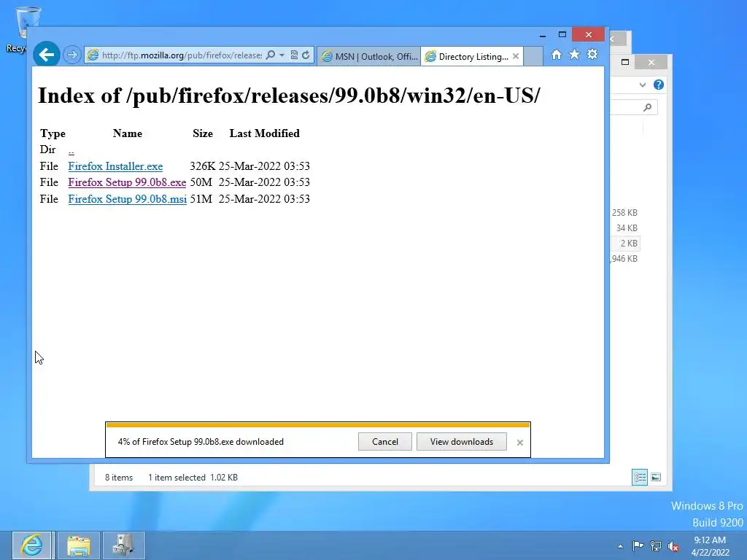Image resolution: width=747 pixels, height=560 pixels.
Task: Click inside the ftp.mozilla.org address field
Action: [x=182, y=55]
